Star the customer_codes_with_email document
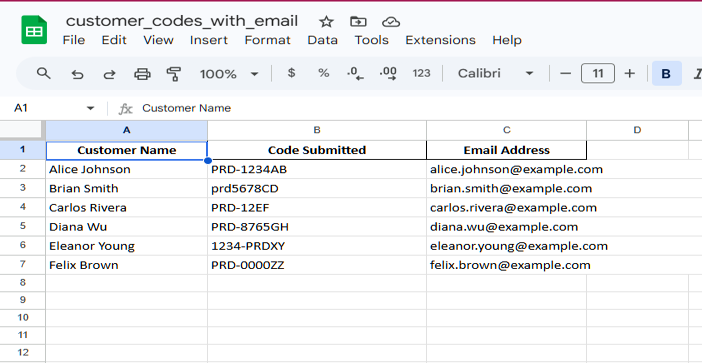This screenshot has height=363, width=702. click(326, 22)
